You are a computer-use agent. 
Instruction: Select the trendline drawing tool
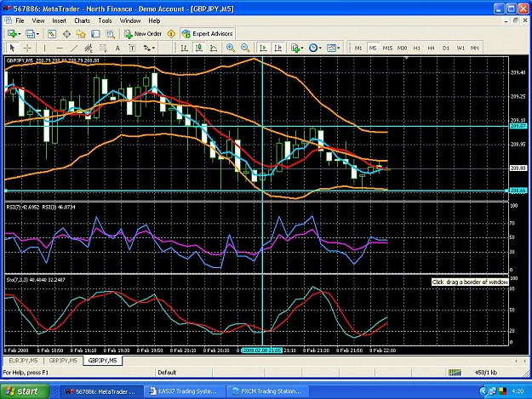74,48
